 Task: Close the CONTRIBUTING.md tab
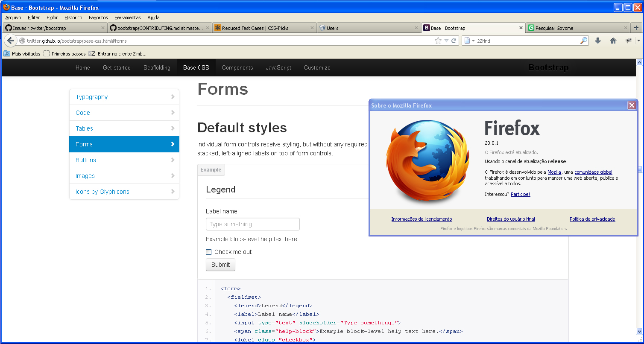(208, 28)
